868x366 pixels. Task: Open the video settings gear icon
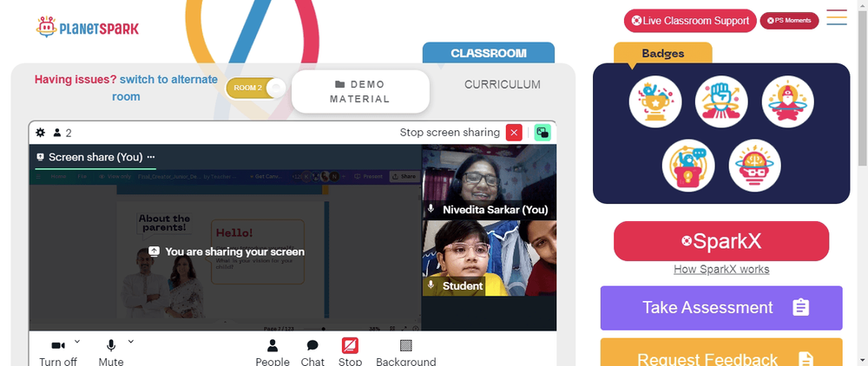[x=41, y=133]
